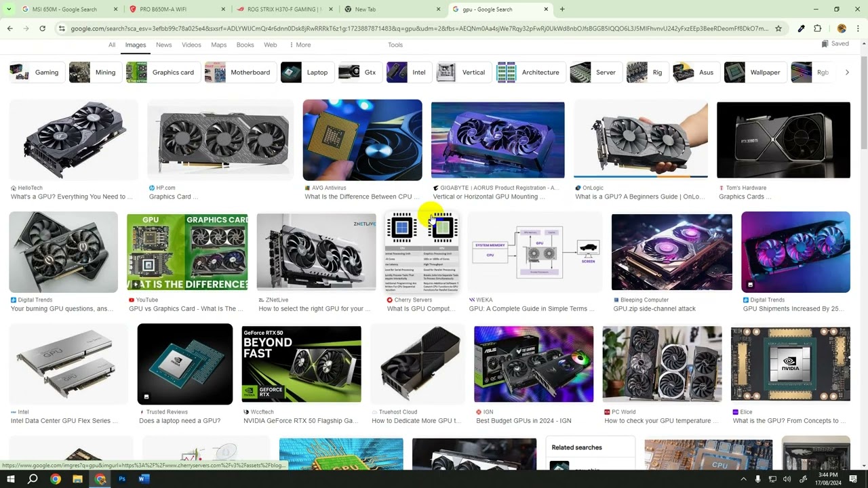Switch to the Web results tab

click(270, 45)
